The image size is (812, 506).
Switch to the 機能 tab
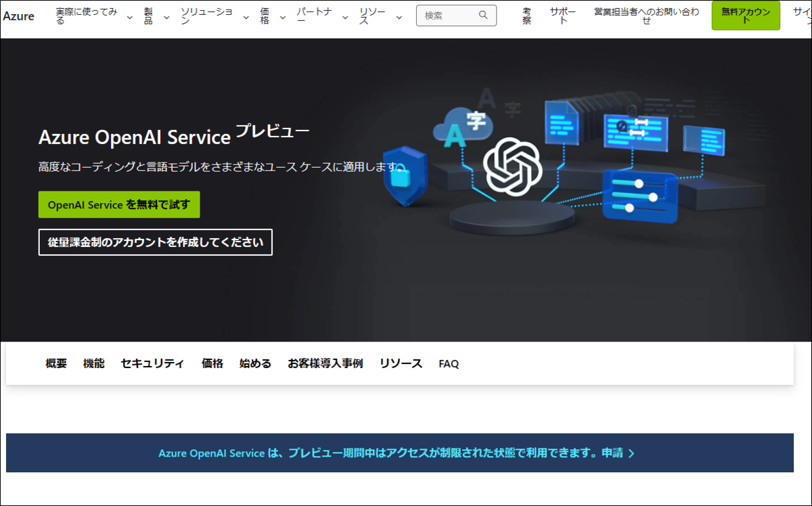pos(95,363)
